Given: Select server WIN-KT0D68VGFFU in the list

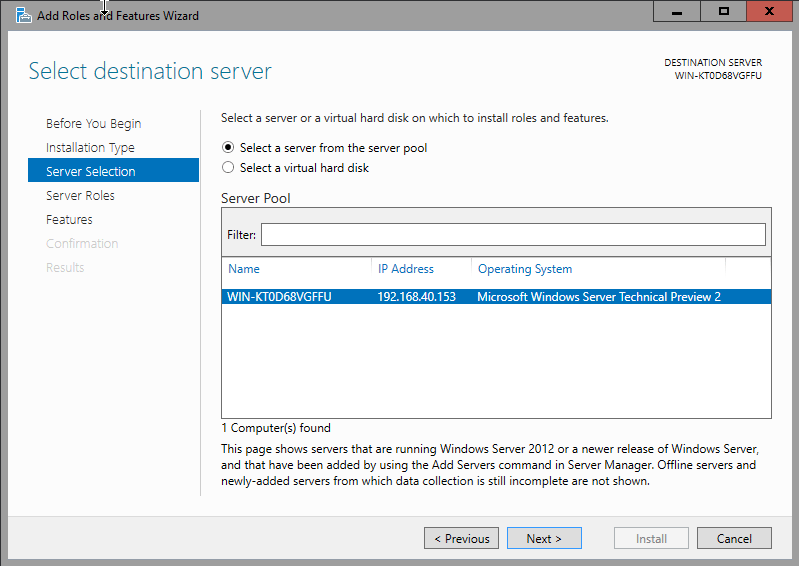Looking at the screenshot, I should pyautogui.click(x=280, y=297).
